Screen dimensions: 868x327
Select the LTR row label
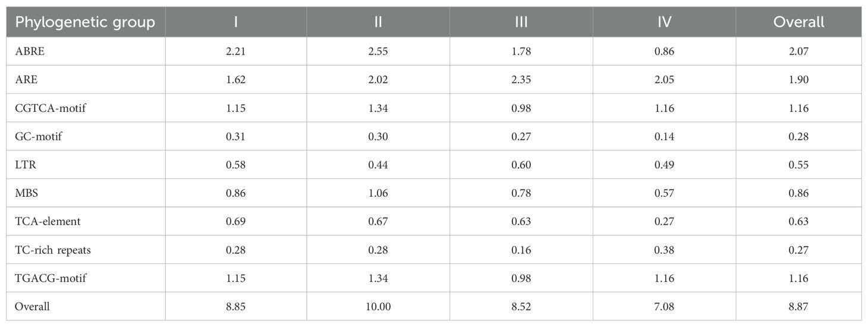pos(26,165)
